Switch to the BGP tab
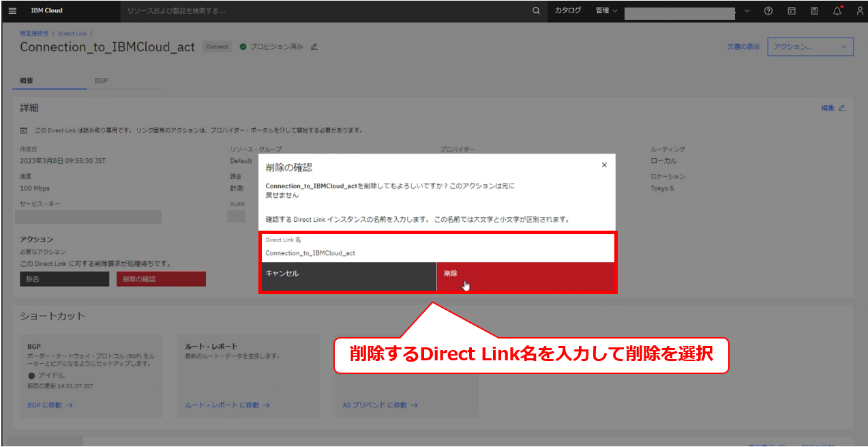 click(x=101, y=81)
